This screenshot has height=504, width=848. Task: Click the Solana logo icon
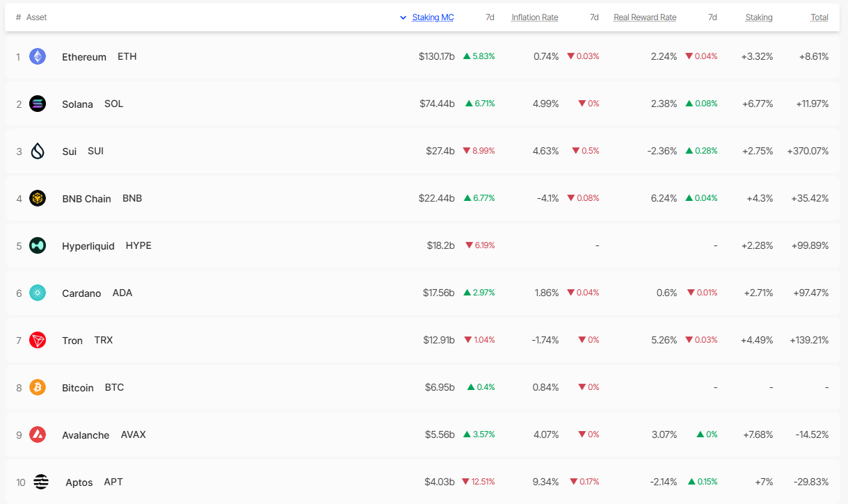pos(38,104)
